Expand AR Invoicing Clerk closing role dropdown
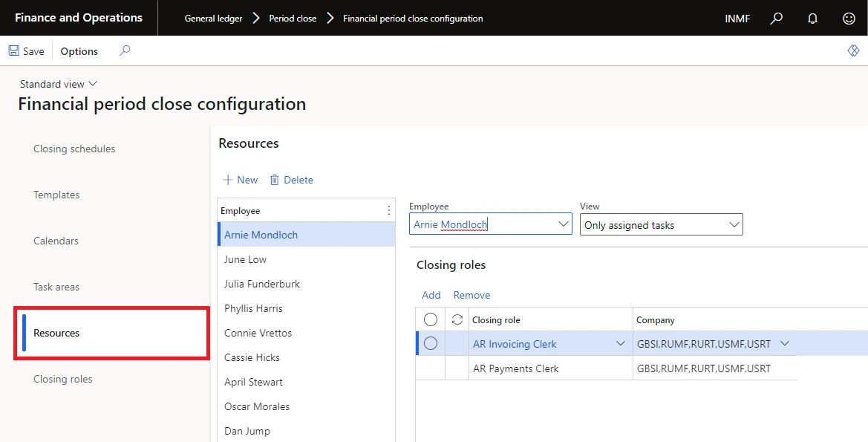 coord(621,344)
